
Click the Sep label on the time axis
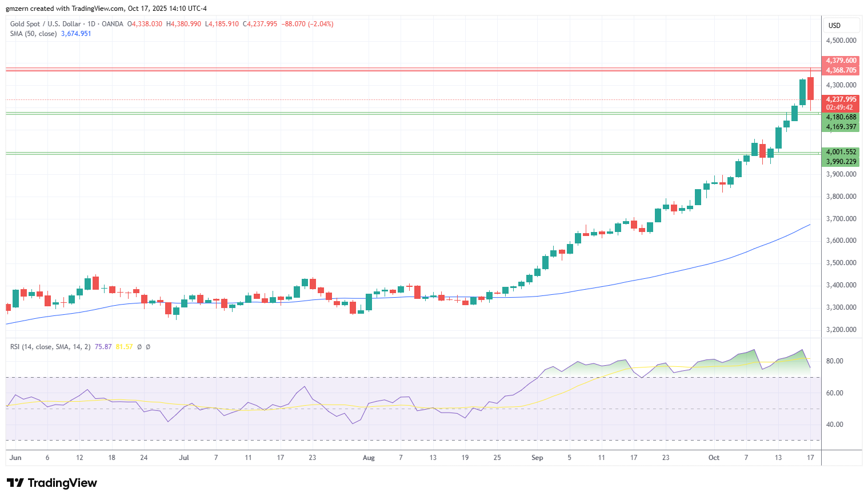click(x=537, y=458)
